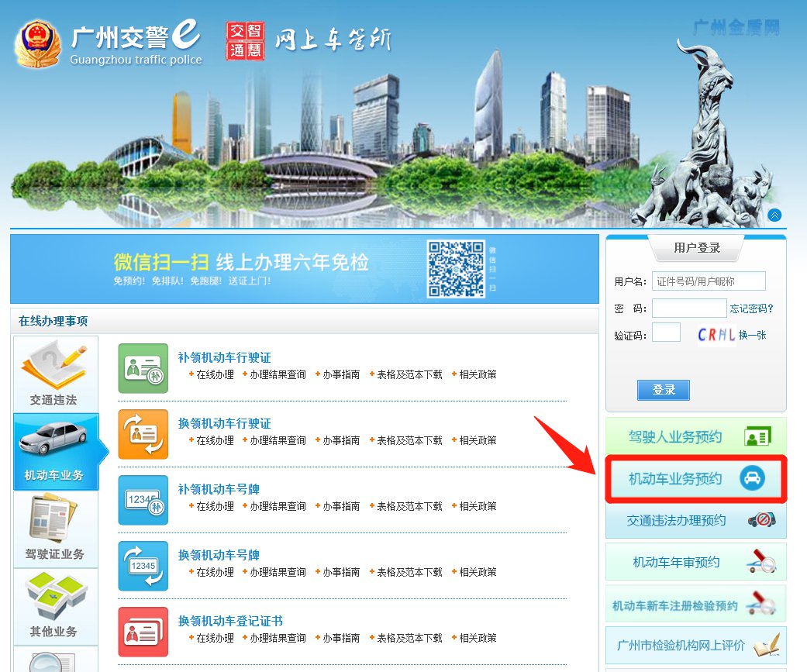Open the 驾驶证业务 sidebar category
Image resolution: width=807 pixels, height=672 pixels.
[x=56, y=529]
